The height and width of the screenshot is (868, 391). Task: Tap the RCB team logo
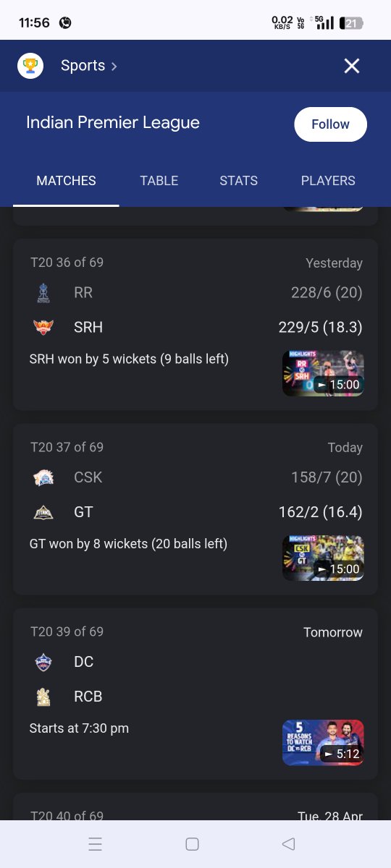[x=43, y=697]
